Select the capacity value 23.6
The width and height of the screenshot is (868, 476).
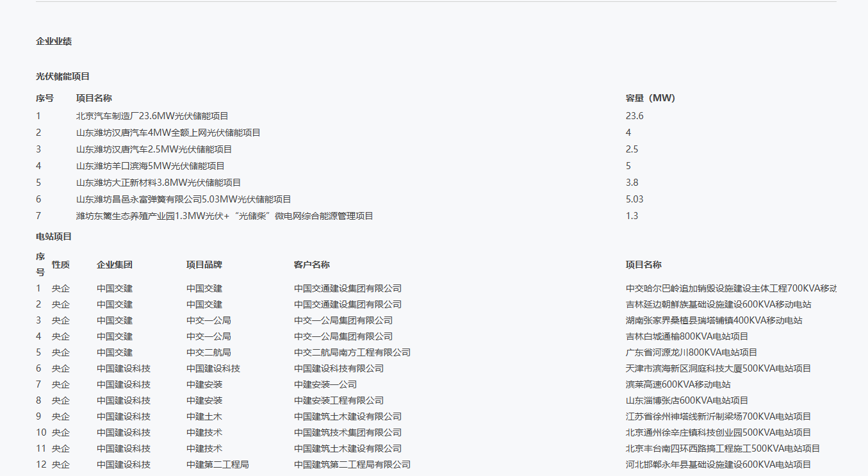635,116
